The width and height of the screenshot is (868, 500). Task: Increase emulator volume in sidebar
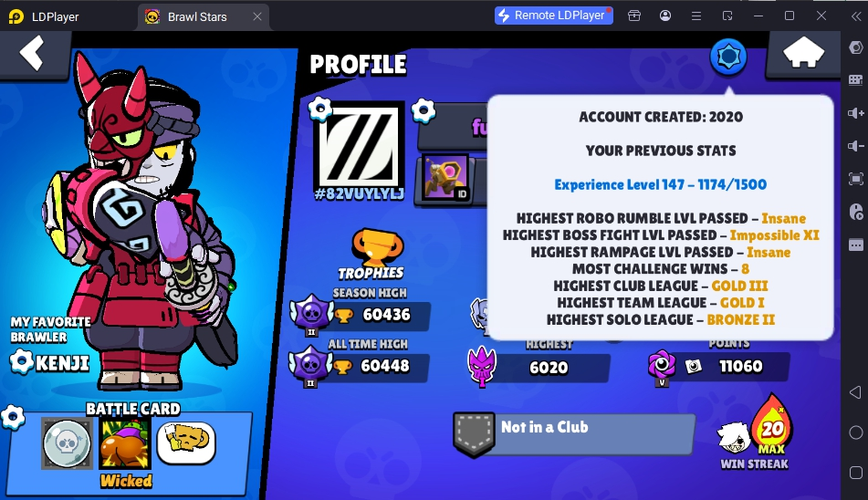[x=855, y=113]
